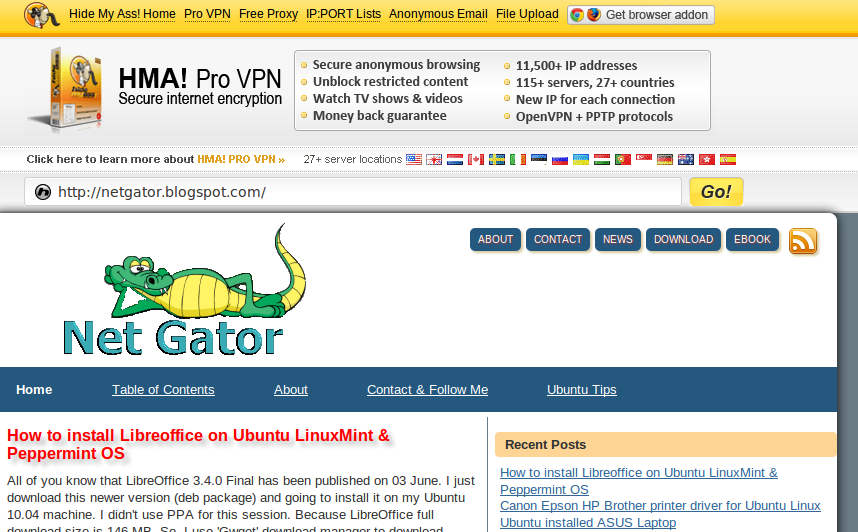This screenshot has height=532, width=858.
Task: Open the IP:PORT Lists link
Action: point(344,14)
